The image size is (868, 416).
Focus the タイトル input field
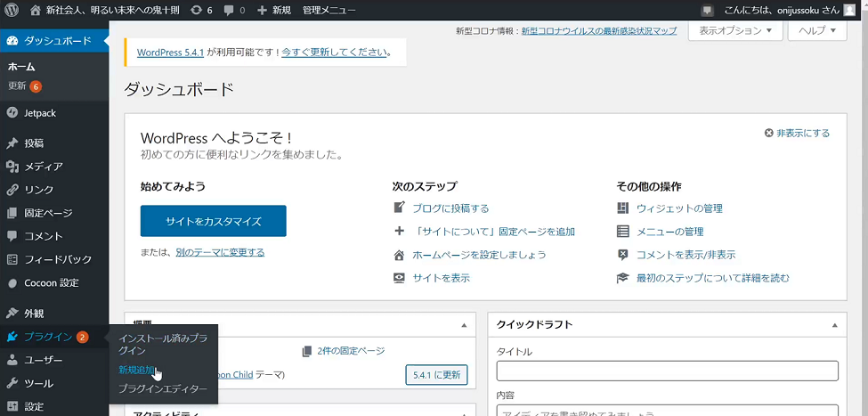click(x=667, y=371)
